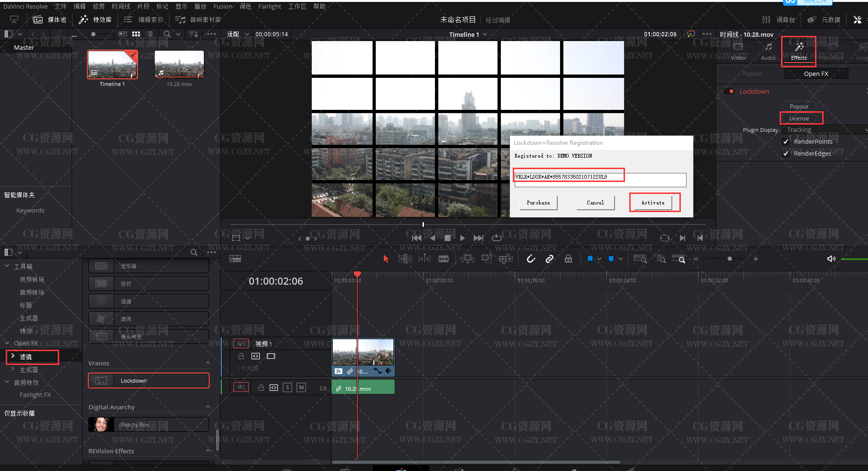
Task: Open the Fusion menu
Action: coord(223,6)
